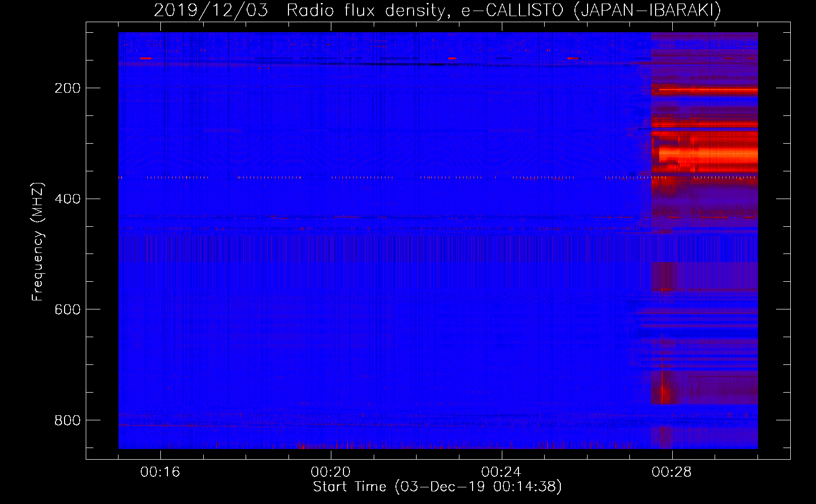Click the 600 frequency axis label
This screenshot has width=816, height=504.
[68, 309]
